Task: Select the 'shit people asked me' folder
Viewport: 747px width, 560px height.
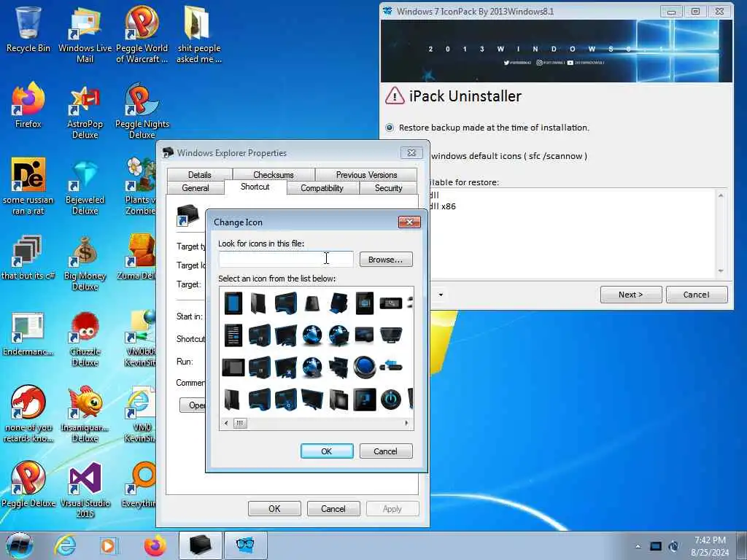Action: pos(198,35)
